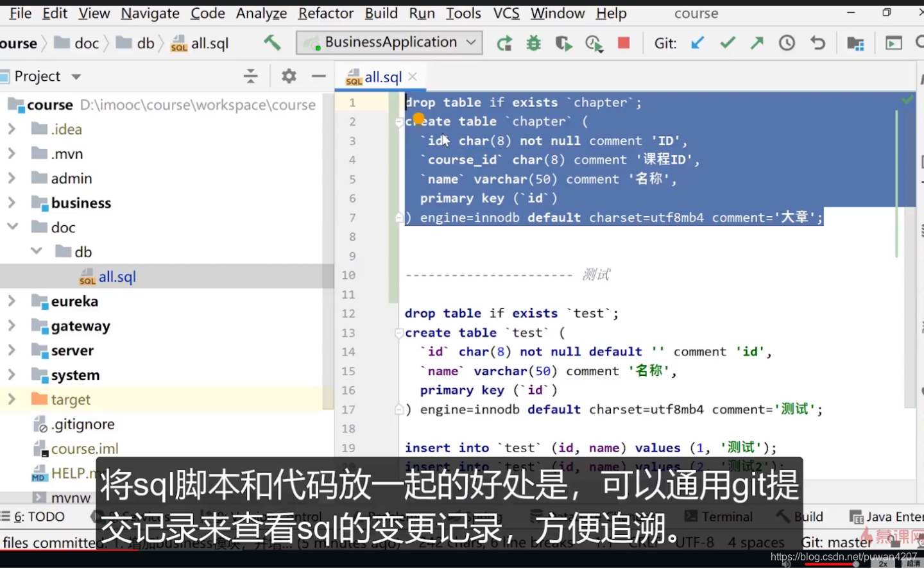The height and width of the screenshot is (569, 924).
Task: Run with coverage shield icon
Action: click(x=563, y=43)
